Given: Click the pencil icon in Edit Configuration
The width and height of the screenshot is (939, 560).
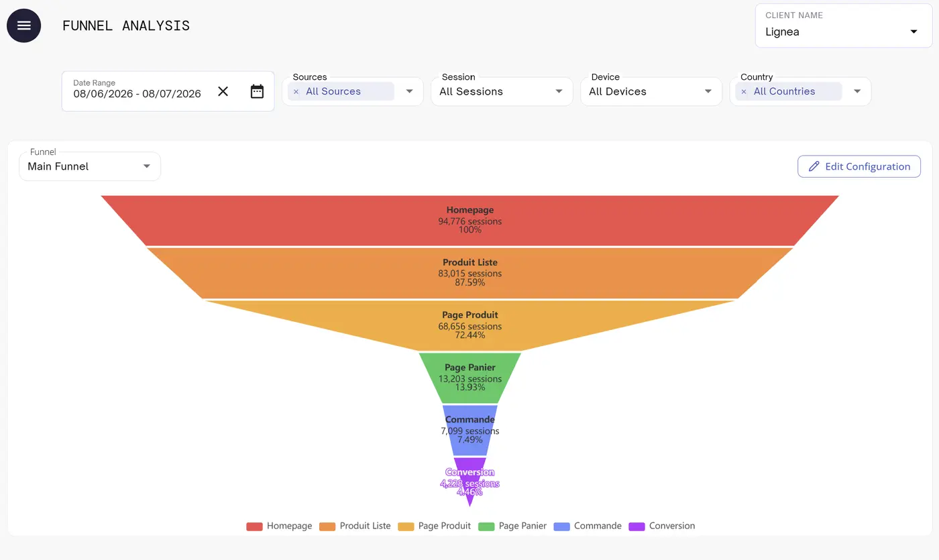Looking at the screenshot, I should (x=814, y=166).
